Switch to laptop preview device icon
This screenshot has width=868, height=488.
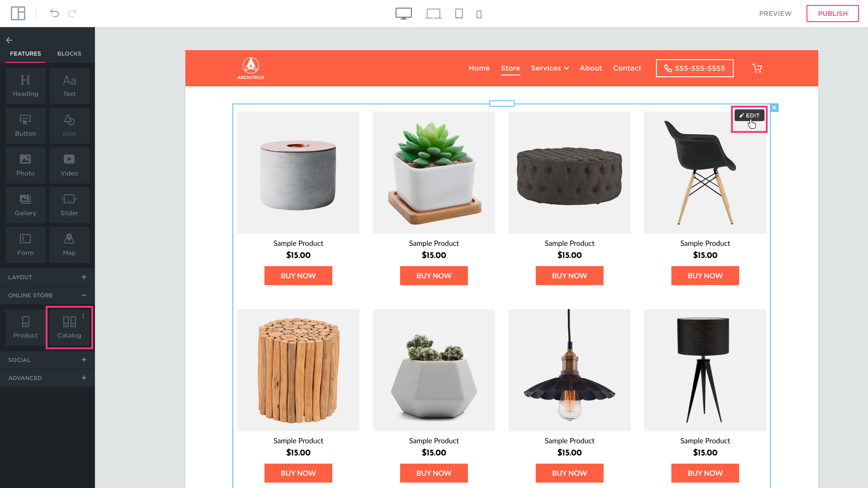tap(434, 14)
